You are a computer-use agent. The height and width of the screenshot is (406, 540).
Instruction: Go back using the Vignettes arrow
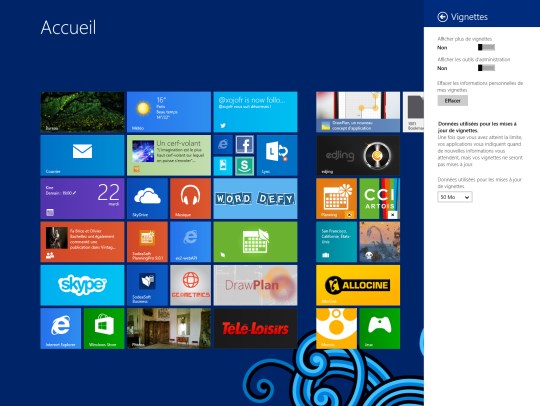coord(442,17)
